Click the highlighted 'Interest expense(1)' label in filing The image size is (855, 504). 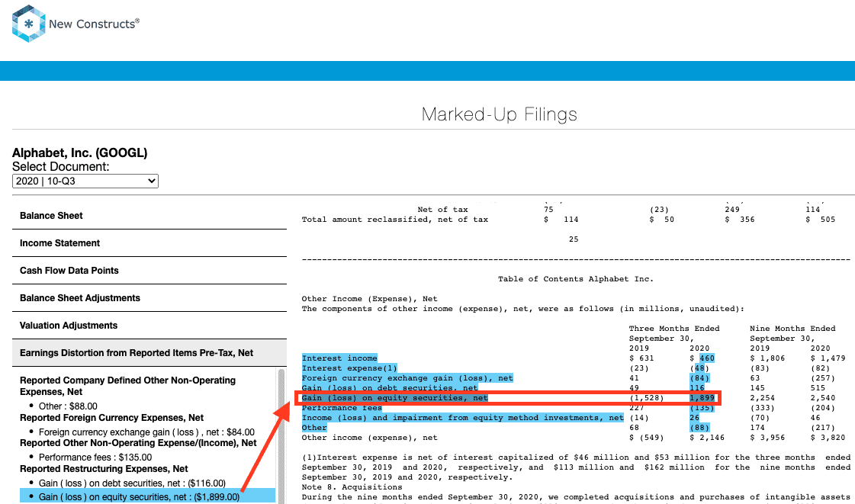point(349,368)
